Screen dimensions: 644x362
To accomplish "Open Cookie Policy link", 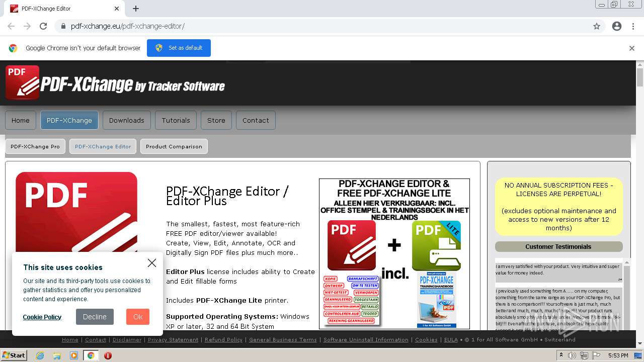I will (42, 317).
